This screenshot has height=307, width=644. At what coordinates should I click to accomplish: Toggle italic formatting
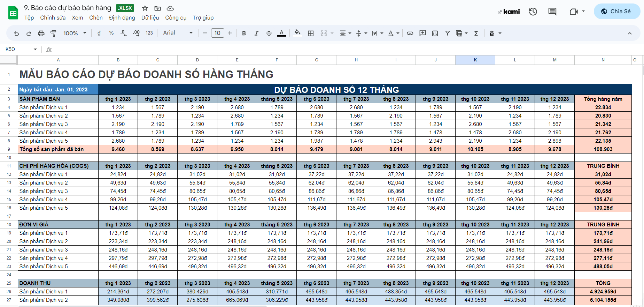point(256,33)
